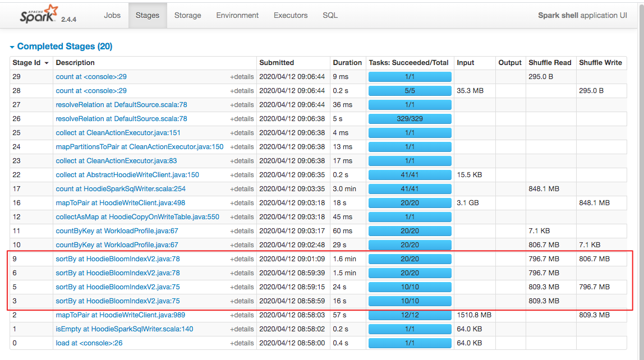Sort table by Description header

(x=75, y=63)
